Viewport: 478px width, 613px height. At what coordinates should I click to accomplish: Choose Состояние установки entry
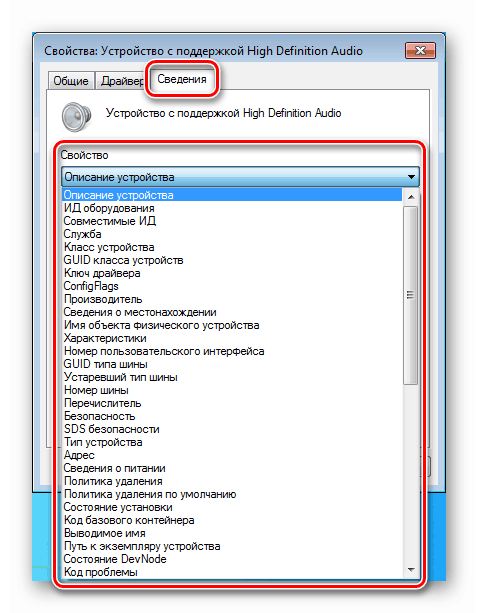(x=232, y=507)
